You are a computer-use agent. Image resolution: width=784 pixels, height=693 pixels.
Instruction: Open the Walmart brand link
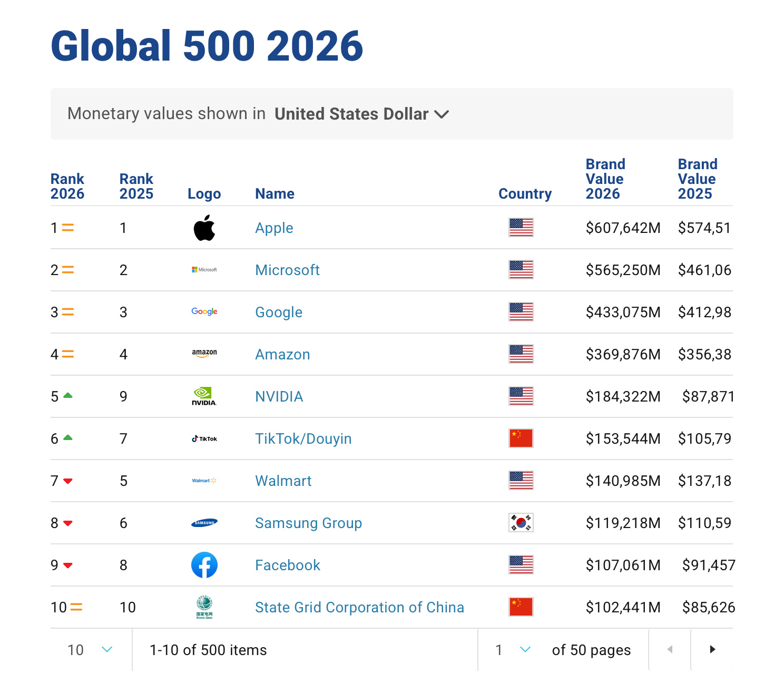[283, 481]
